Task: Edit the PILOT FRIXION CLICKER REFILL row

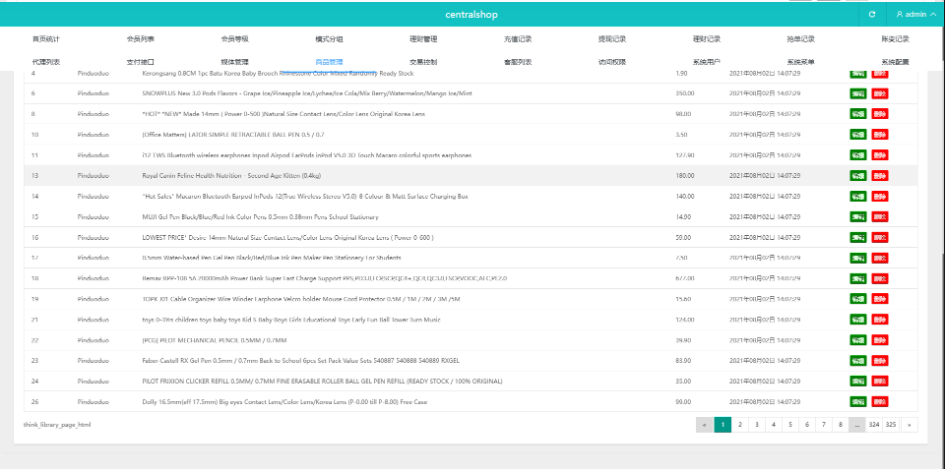Action: pyautogui.click(x=859, y=381)
